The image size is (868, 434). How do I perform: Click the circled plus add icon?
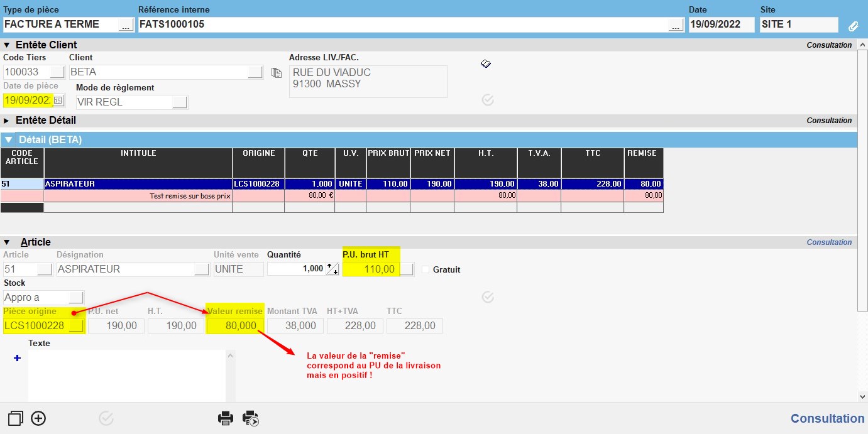38,418
